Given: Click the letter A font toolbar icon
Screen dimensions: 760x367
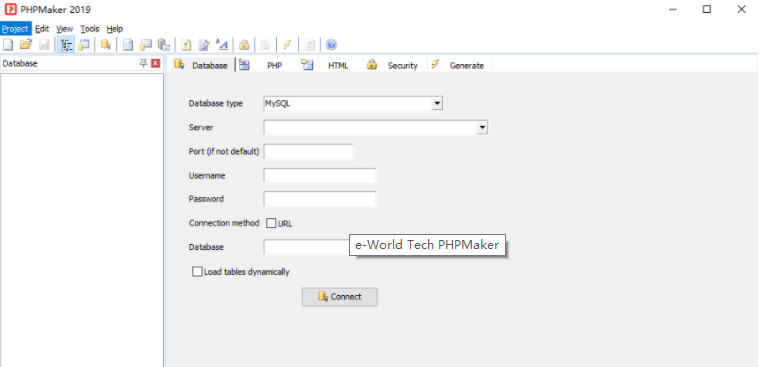Looking at the screenshot, I should pyautogui.click(x=222, y=45).
